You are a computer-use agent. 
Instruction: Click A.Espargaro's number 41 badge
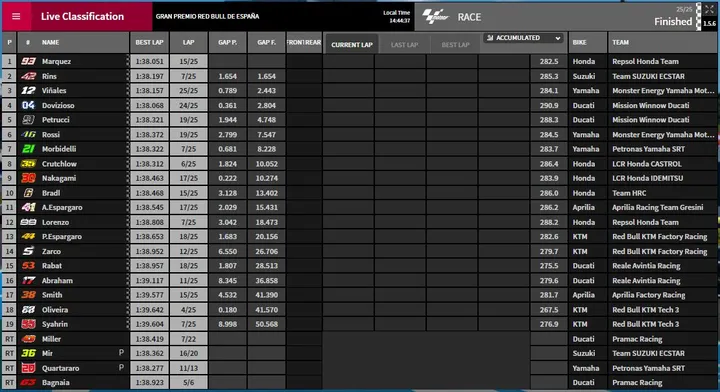[28, 207]
